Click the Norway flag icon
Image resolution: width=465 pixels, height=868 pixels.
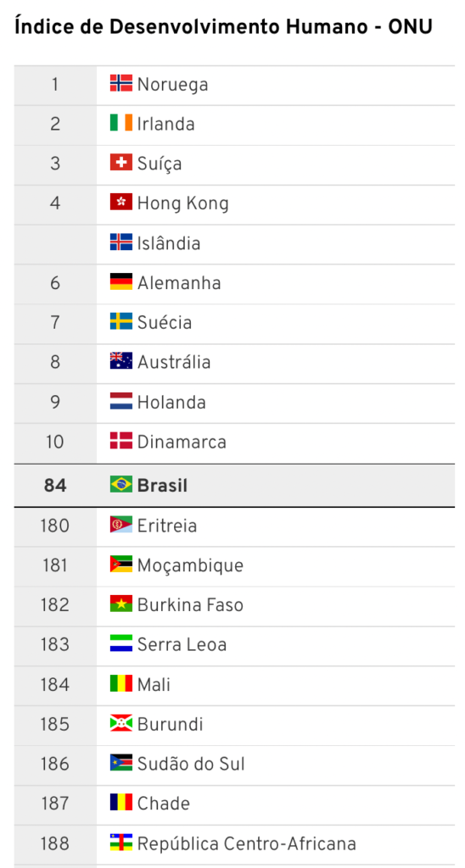[120, 83]
